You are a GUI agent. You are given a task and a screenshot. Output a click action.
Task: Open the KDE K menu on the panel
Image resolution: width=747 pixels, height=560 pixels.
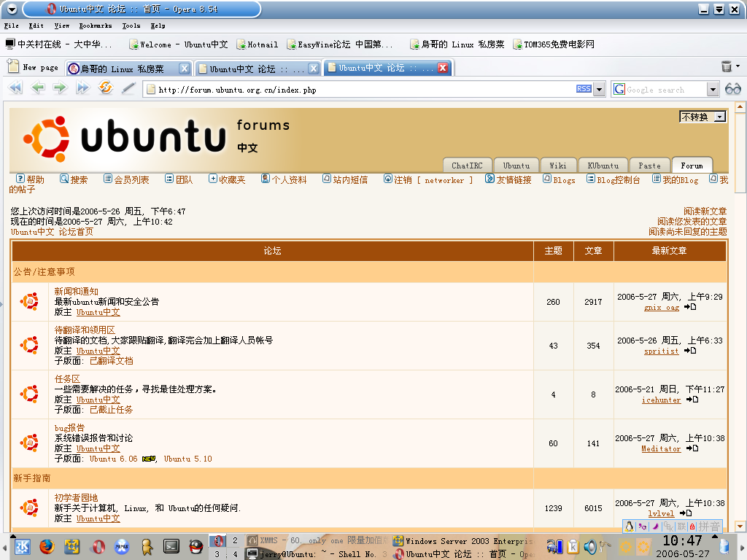(x=22, y=547)
